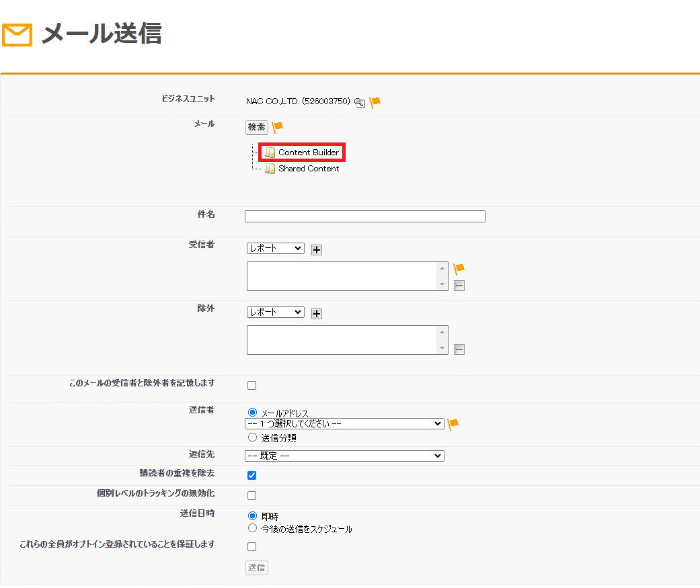Screen dimensions: 700x588
Task: Select the メールアドレス radio button
Action: [252, 412]
